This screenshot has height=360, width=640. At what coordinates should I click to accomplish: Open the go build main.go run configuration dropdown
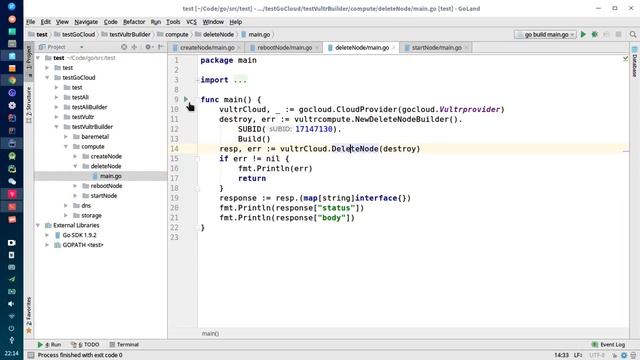point(545,35)
